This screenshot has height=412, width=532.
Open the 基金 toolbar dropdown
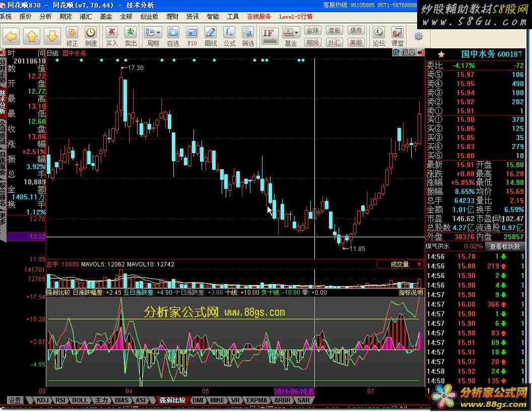point(291,37)
